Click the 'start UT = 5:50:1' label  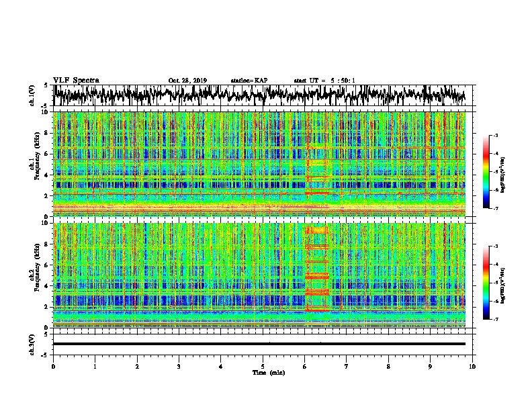pyautogui.click(x=324, y=81)
